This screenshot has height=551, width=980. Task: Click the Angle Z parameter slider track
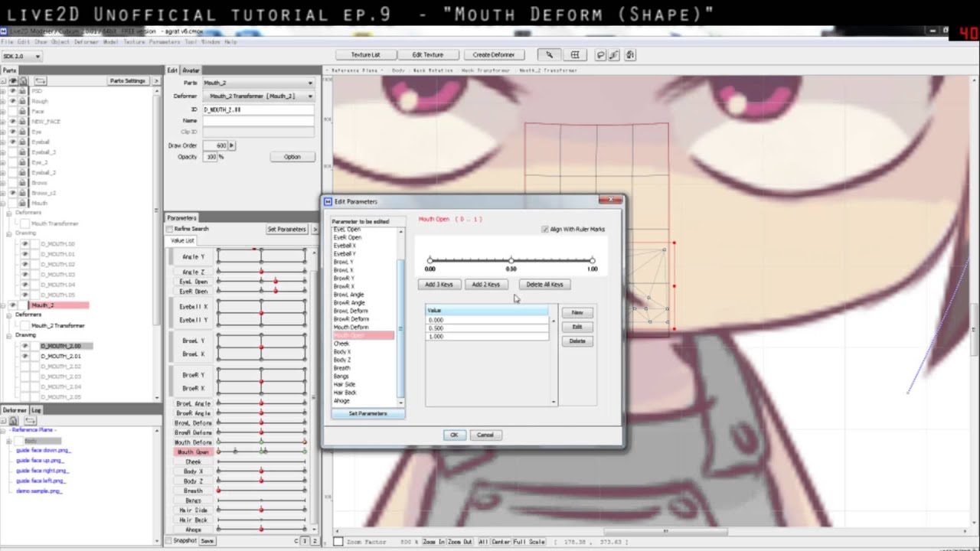click(x=261, y=272)
